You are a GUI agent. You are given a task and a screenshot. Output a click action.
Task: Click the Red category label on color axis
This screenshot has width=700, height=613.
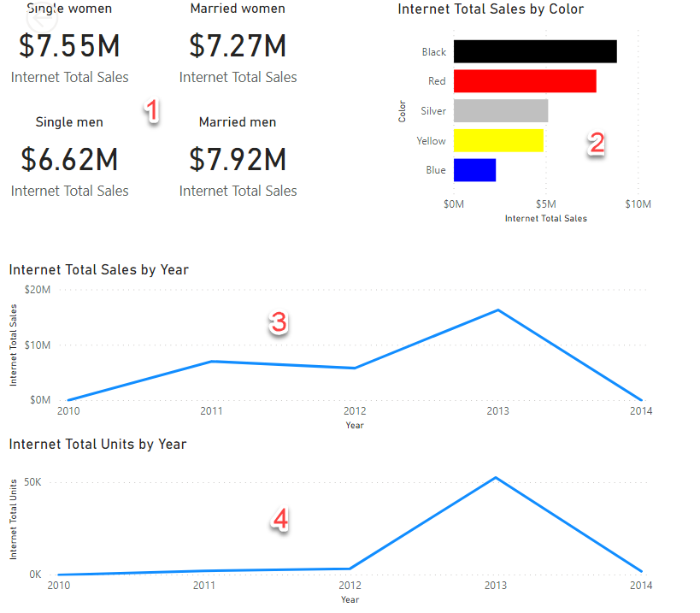pyautogui.click(x=437, y=81)
